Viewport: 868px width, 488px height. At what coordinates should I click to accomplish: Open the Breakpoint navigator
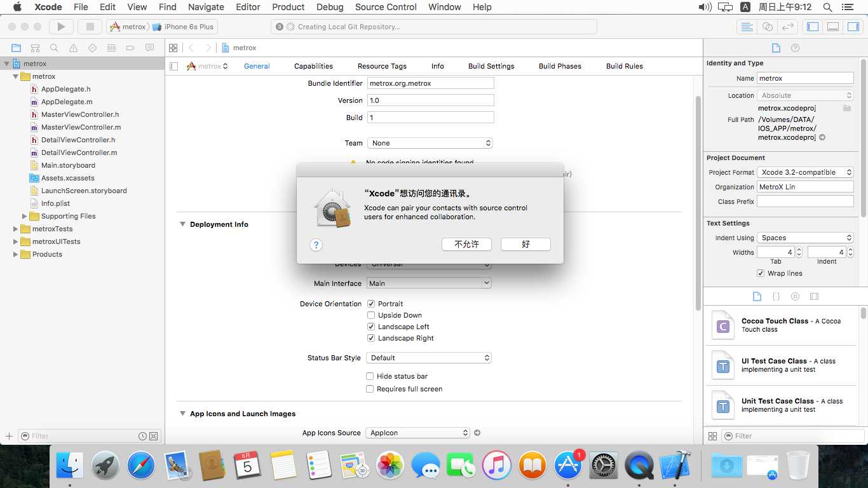pyautogui.click(x=130, y=48)
